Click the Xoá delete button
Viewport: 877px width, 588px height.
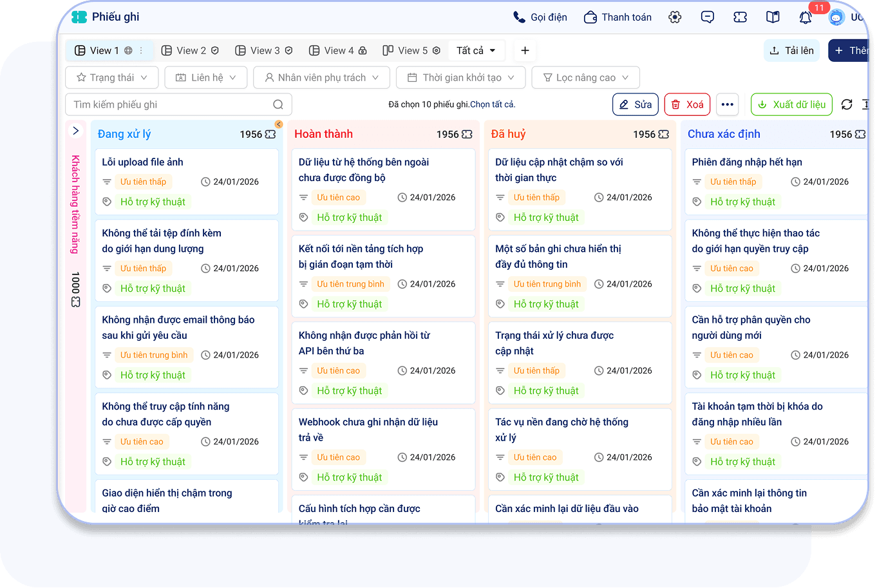pyautogui.click(x=687, y=104)
